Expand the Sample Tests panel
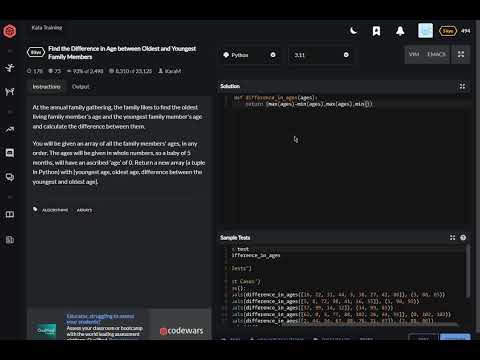The width and height of the screenshot is (480, 360). pos(452,237)
